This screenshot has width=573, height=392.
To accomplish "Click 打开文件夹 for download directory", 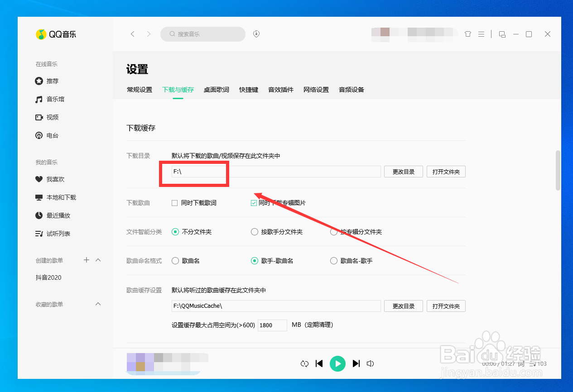I will tap(446, 172).
